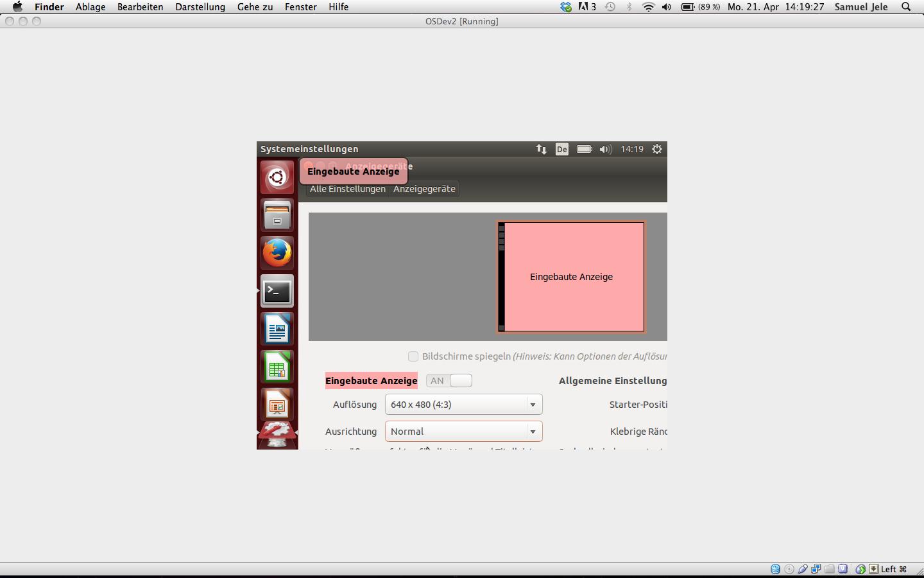Screen dimensions: 924x578
Task: Switch the Eingebaute Anzeige AN toggle off
Action: (449, 381)
